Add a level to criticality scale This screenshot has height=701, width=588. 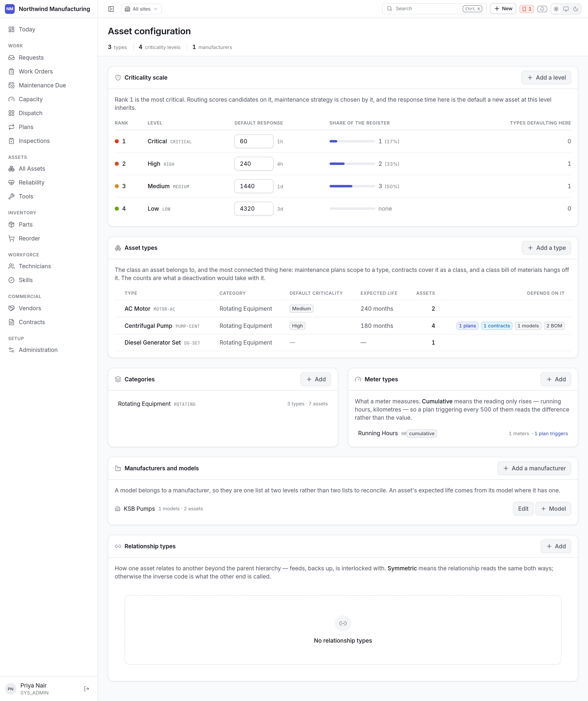[546, 77]
